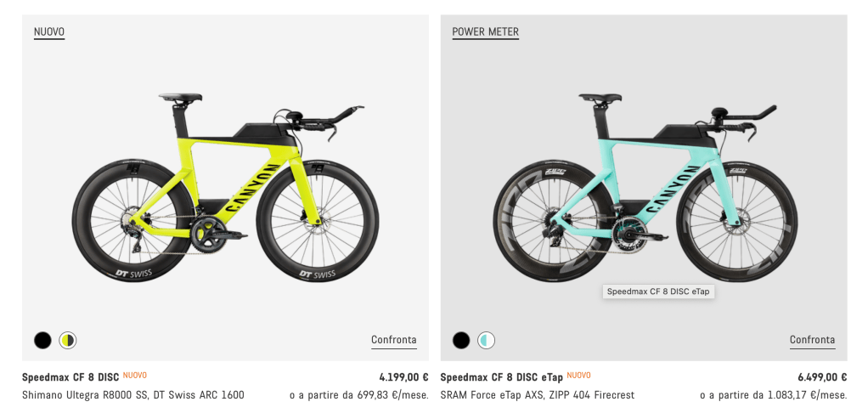
Task: Click the POWER METER badge
Action: pos(485,32)
